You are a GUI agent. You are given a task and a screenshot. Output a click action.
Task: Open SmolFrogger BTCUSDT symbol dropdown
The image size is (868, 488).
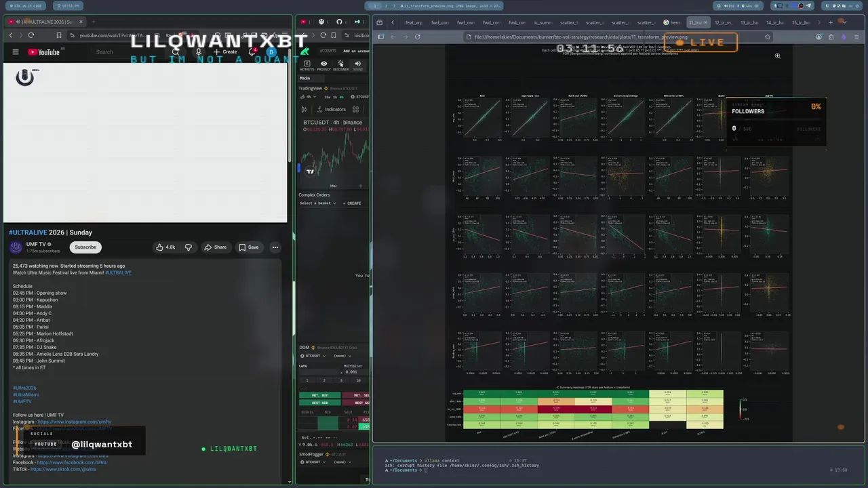315,462
